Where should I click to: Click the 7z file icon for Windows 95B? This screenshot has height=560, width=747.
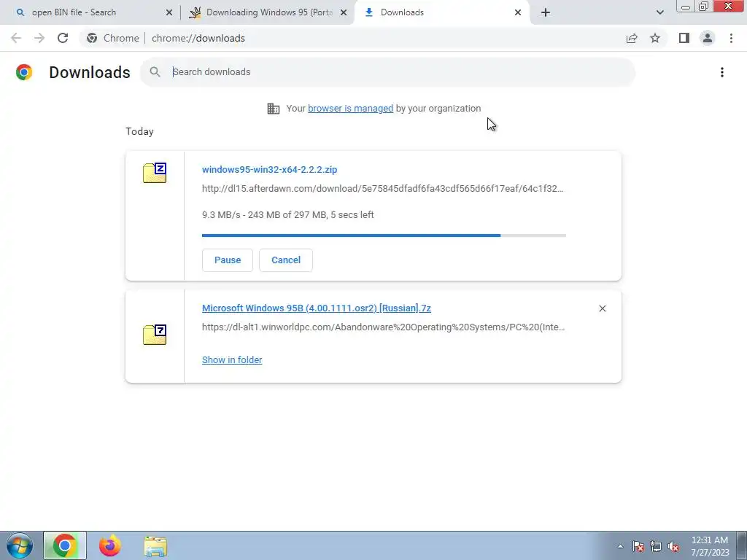(x=155, y=335)
